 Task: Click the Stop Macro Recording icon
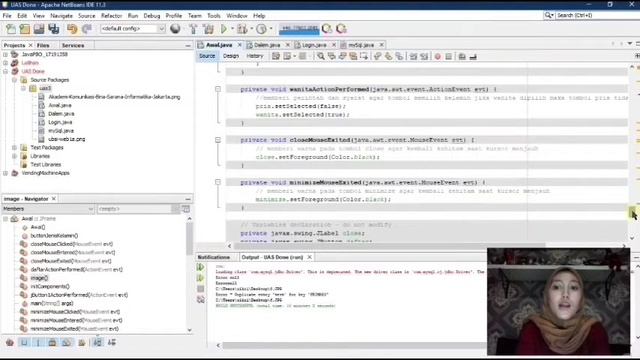click(x=449, y=56)
